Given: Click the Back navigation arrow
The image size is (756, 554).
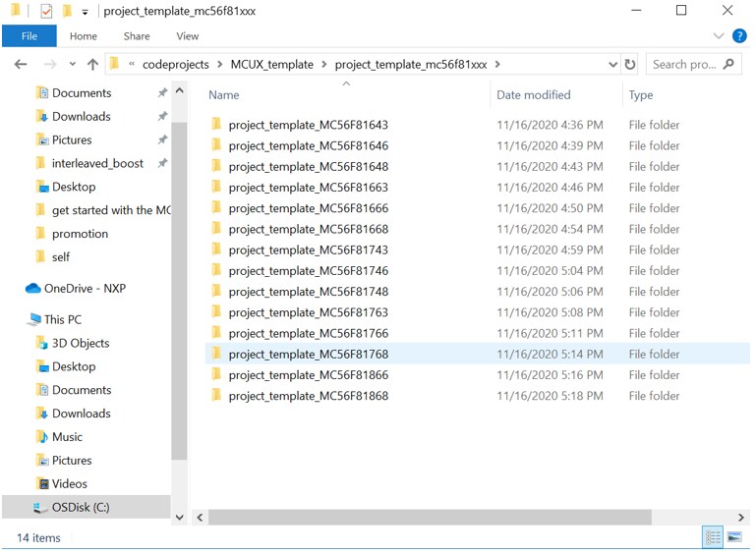Looking at the screenshot, I should 20,65.
